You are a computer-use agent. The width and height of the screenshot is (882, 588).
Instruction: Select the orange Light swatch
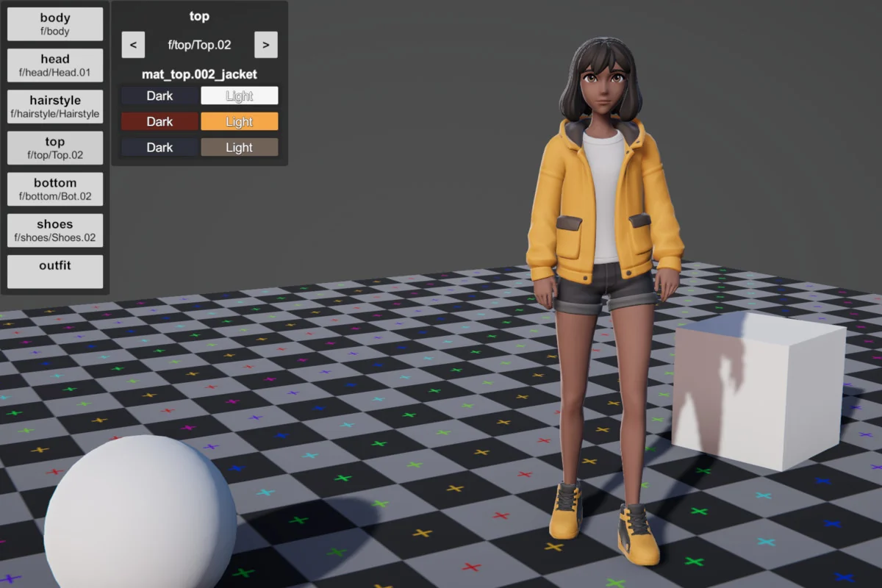(240, 121)
